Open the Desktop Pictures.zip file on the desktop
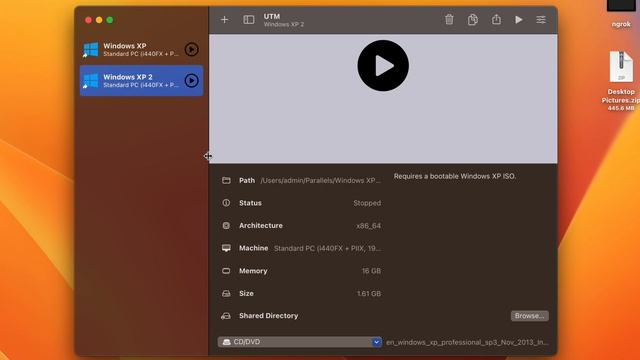This screenshot has width=640, height=360. 621,80
